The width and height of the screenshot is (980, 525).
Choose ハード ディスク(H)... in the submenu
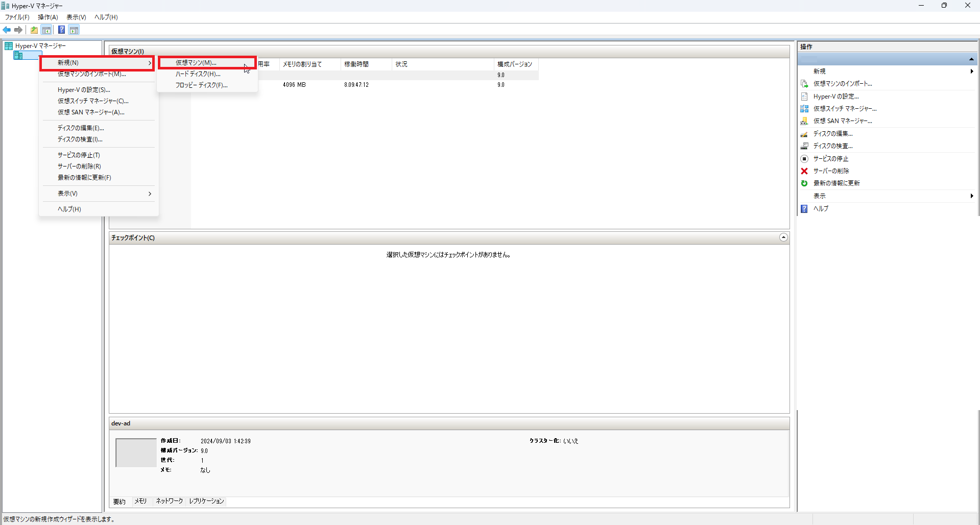click(x=207, y=74)
